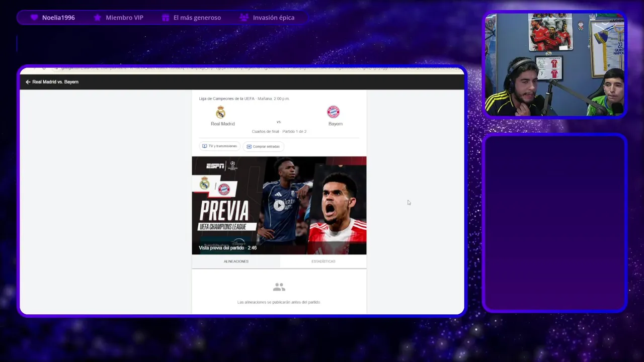Click the ESPN logo on the video thumbnail
The height and width of the screenshot is (362, 644).
click(x=215, y=166)
